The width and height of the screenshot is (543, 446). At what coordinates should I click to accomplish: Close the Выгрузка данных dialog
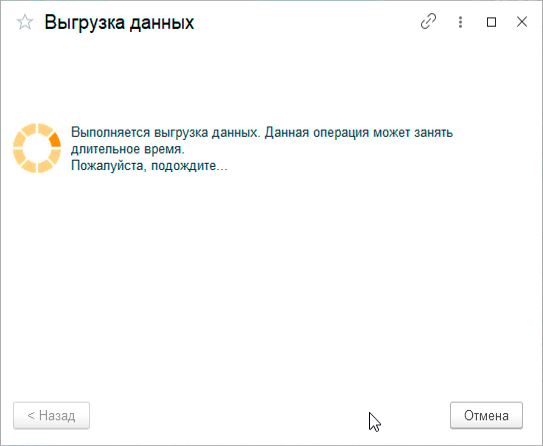pyautogui.click(x=522, y=22)
